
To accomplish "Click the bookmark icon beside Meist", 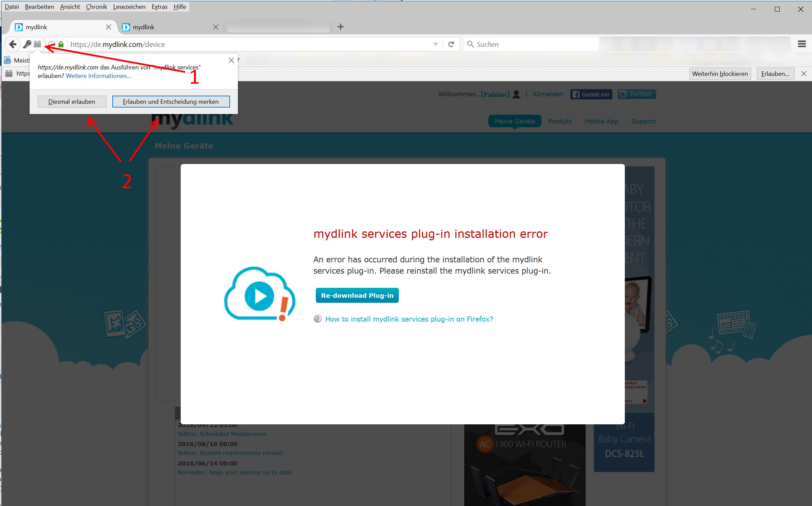I will (x=7, y=60).
